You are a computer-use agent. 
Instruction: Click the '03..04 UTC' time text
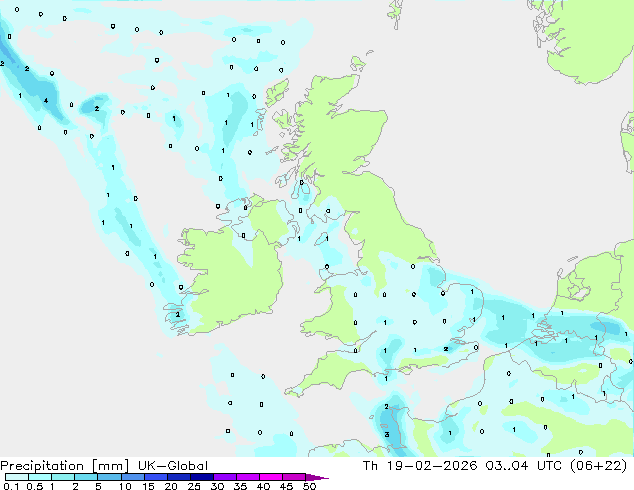coord(524,466)
